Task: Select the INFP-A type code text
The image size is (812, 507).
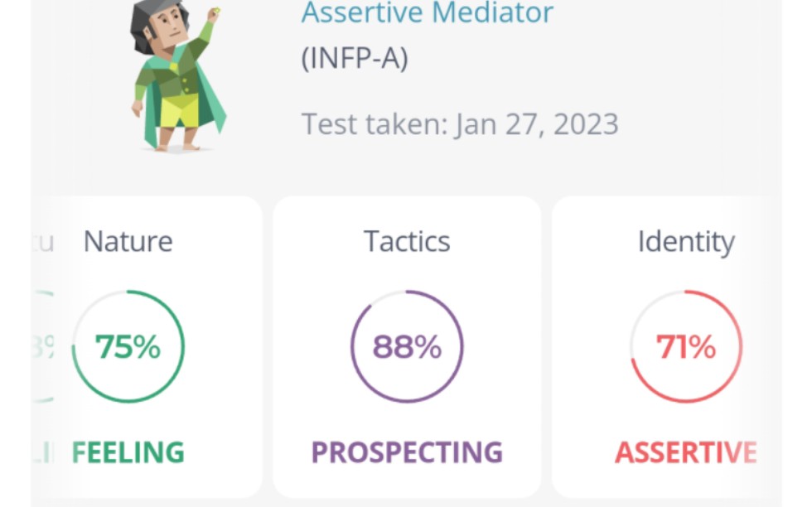Action: point(355,57)
